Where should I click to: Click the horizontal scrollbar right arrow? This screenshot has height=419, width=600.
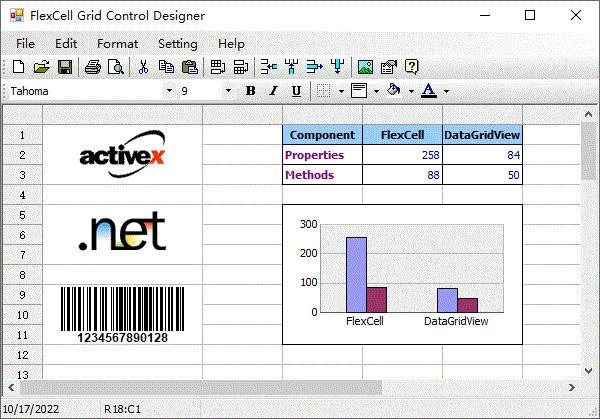click(x=572, y=388)
